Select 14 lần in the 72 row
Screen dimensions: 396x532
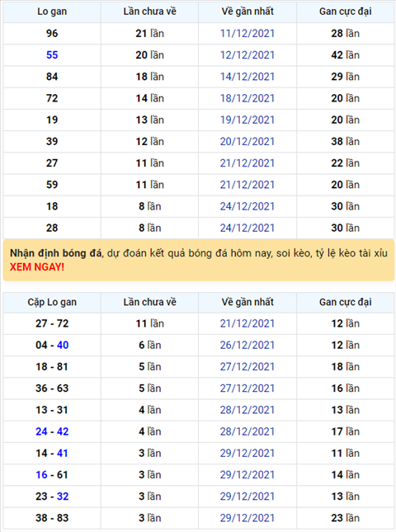click(149, 98)
